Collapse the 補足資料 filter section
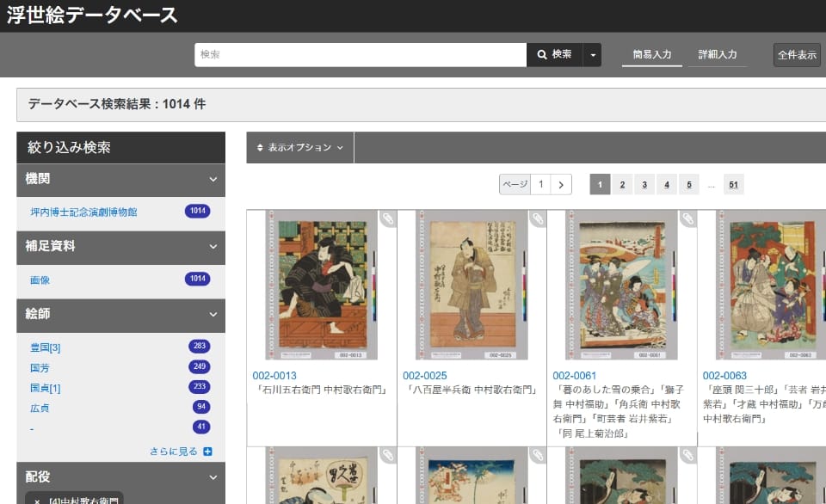Image resolution: width=826 pixels, height=504 pixels. (x=213, y=247)
